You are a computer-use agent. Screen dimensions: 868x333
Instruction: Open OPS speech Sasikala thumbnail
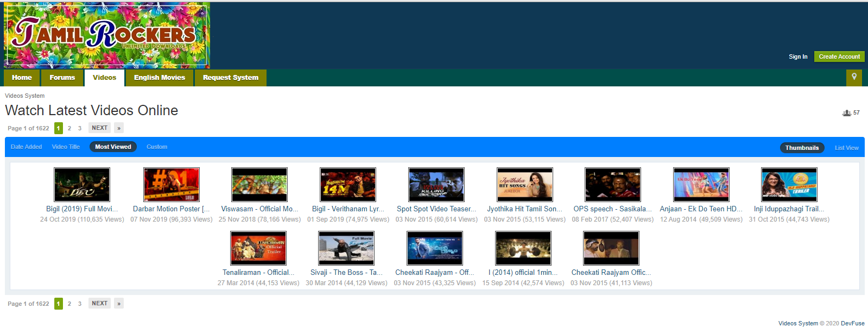coord(613,185)
